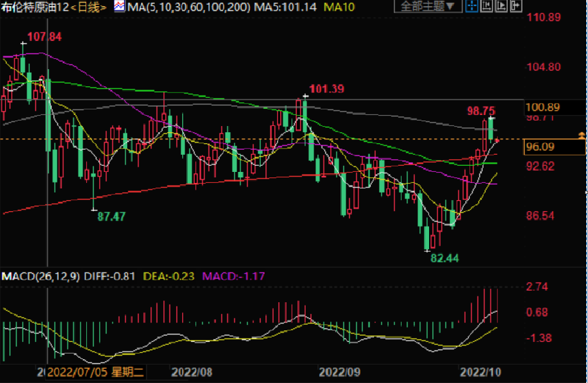Toggle the DEA:-0.23 line label
Image resolution: width=588 pixels, height=383 pixels.
tap(169, 276)
